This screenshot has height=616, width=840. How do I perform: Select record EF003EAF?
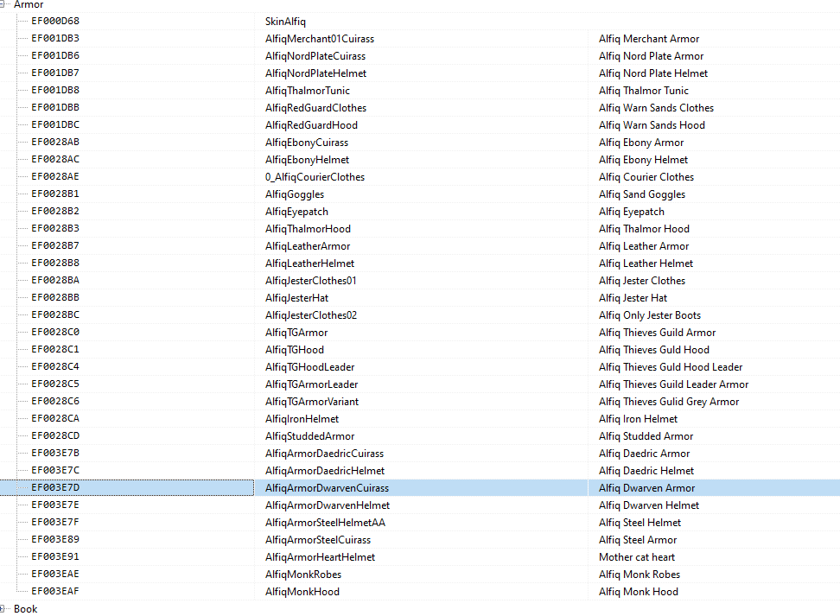(55, 591)
